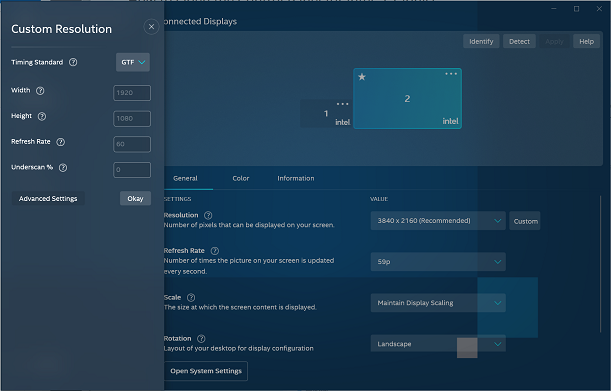This screenshot has width=611, height=391.
Task: Open Maintain Display Scaling dropdown
Action: pyautogui.click(x=438, y=303)
